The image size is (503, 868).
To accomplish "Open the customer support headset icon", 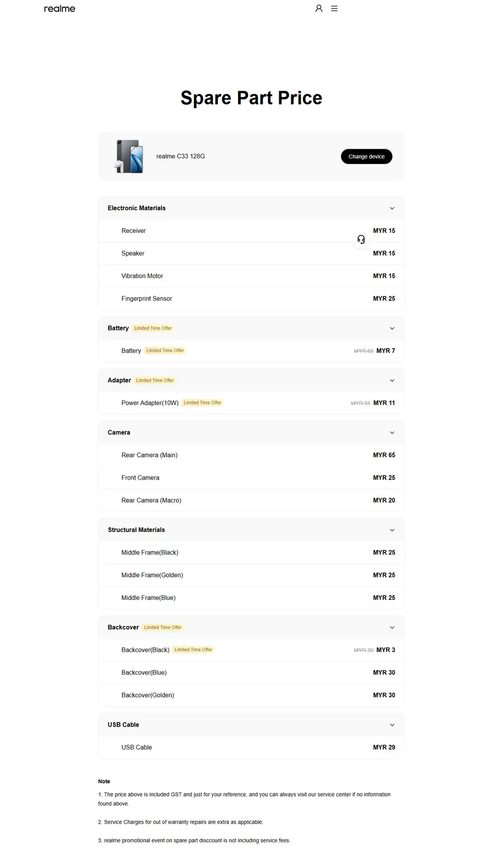I will pyautogui.click(x=361, y=240).
